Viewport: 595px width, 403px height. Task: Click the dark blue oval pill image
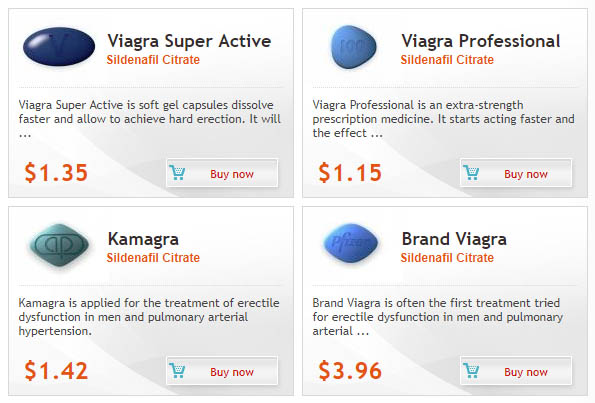(x=59, y=46)
